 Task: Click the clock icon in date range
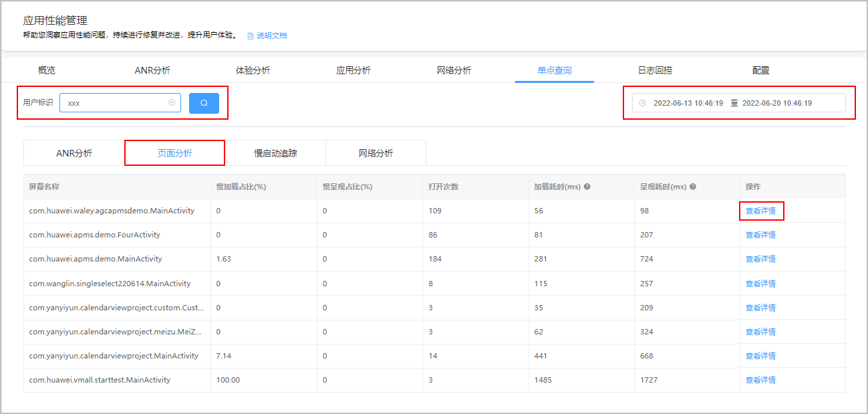pos(643,103)
